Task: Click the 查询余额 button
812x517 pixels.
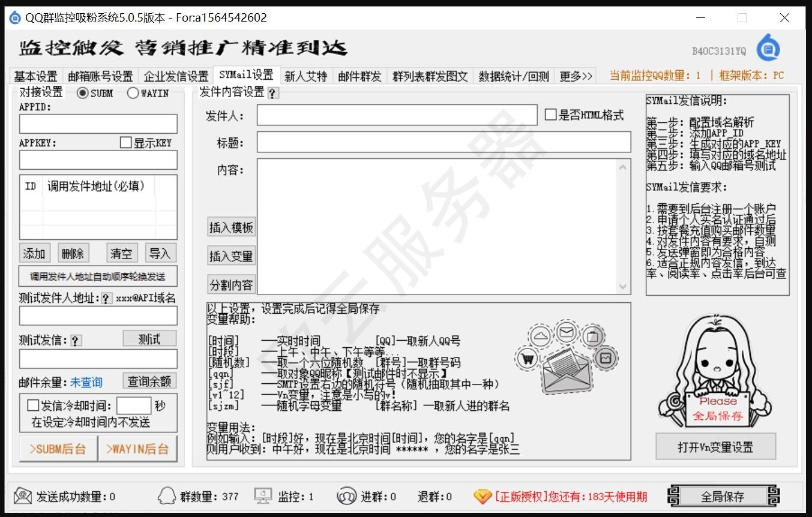Action: (149, 381)
